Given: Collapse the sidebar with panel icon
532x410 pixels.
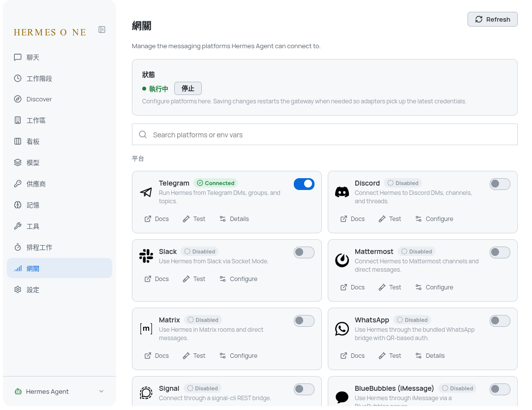Looking at the screenshot, I should tap(102, 30).
